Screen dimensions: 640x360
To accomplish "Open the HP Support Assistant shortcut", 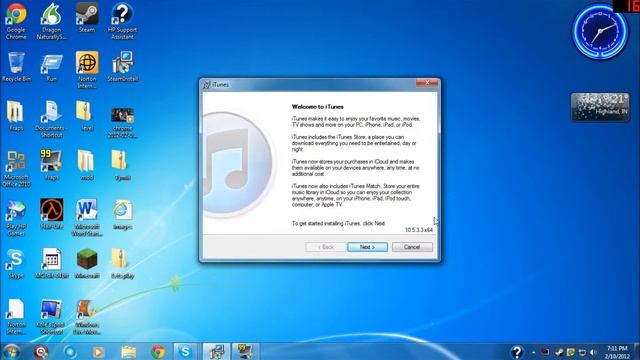I will [x=122, y=21].
